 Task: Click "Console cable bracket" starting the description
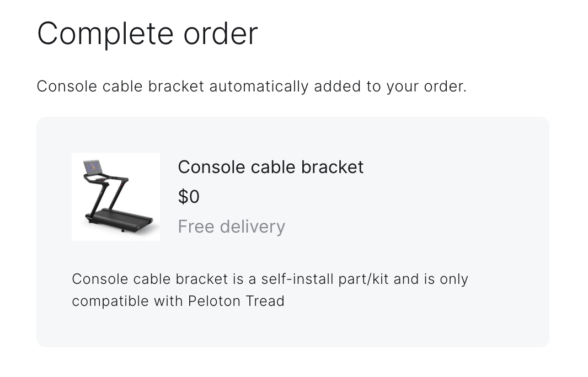point(149,279)
